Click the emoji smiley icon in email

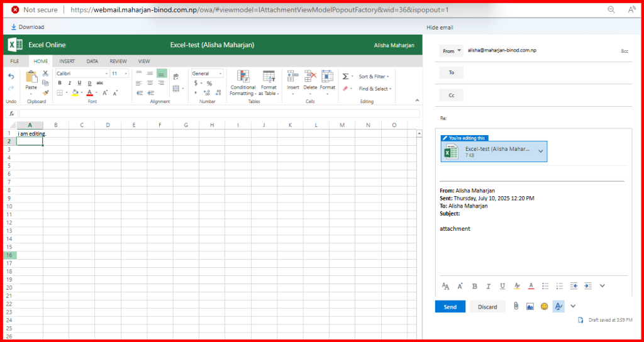point(544,306)
